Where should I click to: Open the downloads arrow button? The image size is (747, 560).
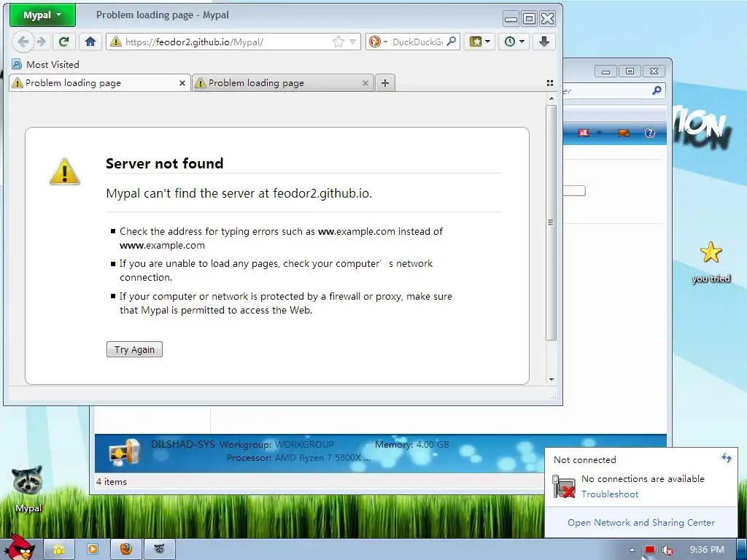pos(544,42)
